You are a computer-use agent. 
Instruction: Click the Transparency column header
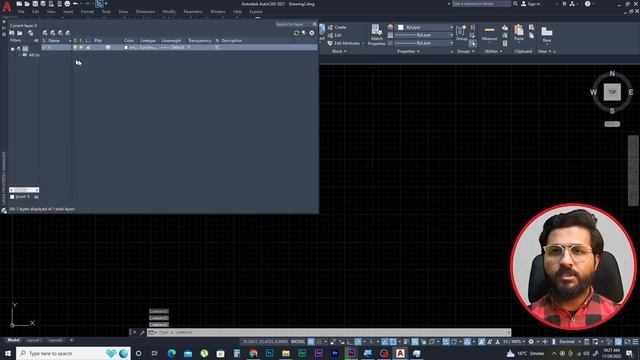click(200, 41)
